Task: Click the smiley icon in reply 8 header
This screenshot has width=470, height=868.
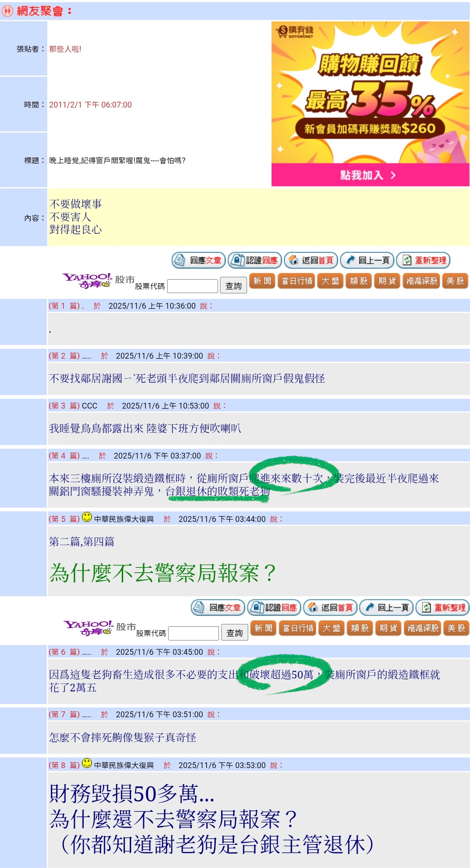Action: point(87,764)
